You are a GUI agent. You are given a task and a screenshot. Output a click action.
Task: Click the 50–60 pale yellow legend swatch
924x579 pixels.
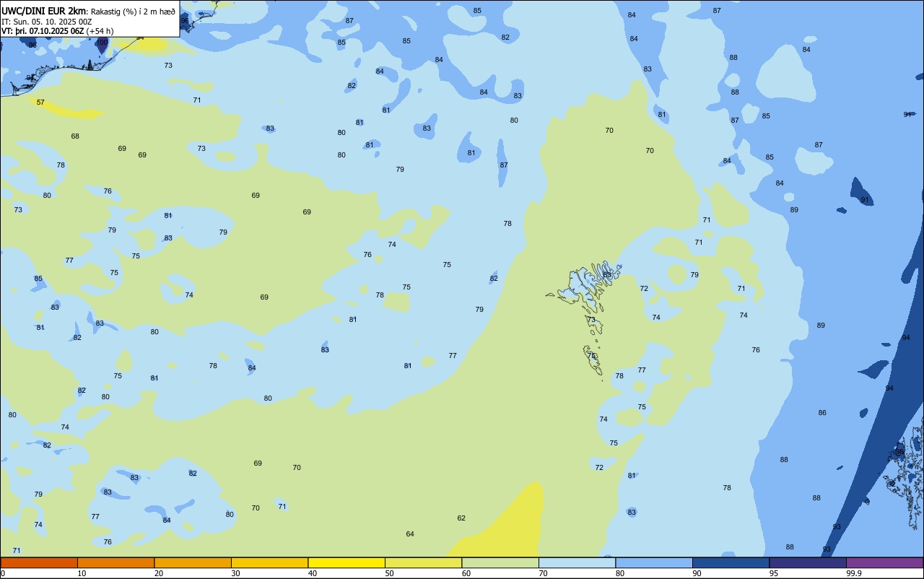[423, 562]
